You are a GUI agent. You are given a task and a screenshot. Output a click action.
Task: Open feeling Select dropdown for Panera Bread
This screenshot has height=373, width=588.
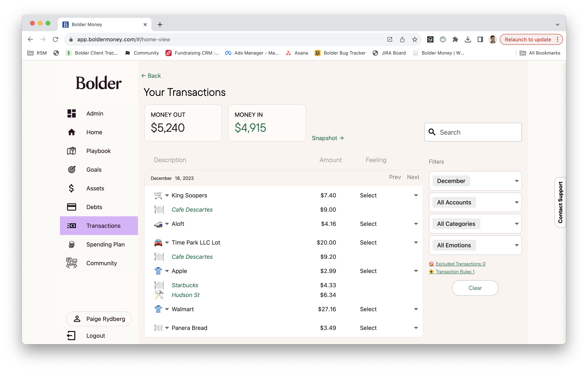pos(389,328)
